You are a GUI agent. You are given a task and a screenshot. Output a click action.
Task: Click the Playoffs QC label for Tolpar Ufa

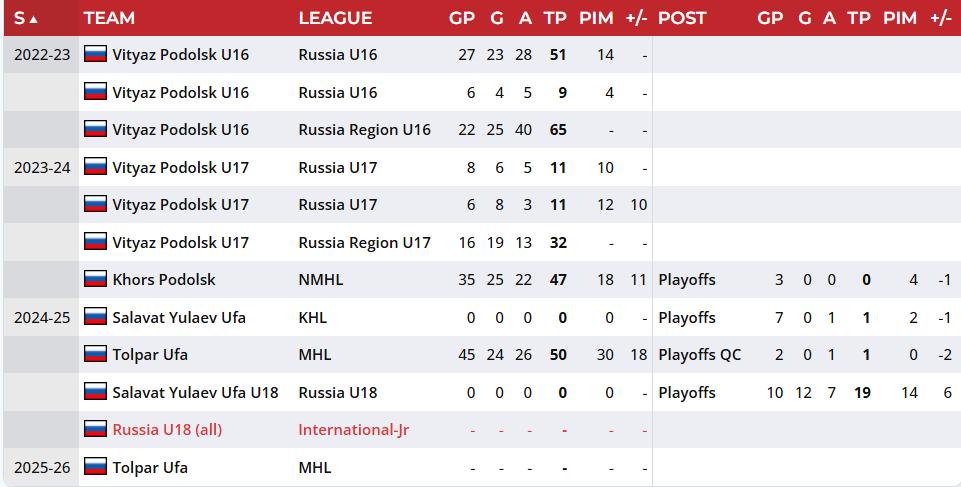coord(699,355)
